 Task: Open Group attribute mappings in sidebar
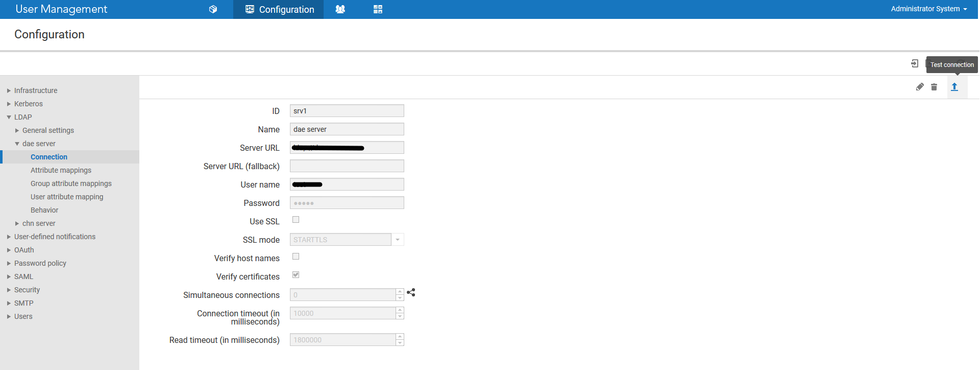71,183
